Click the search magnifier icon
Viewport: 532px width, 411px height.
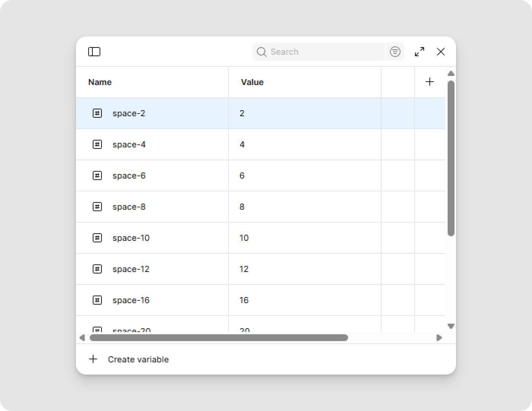tap(261, 52)
